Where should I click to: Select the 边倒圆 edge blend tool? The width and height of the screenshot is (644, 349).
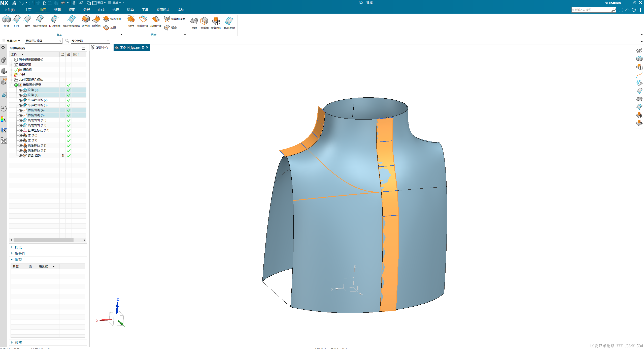(x=86, y=21)
